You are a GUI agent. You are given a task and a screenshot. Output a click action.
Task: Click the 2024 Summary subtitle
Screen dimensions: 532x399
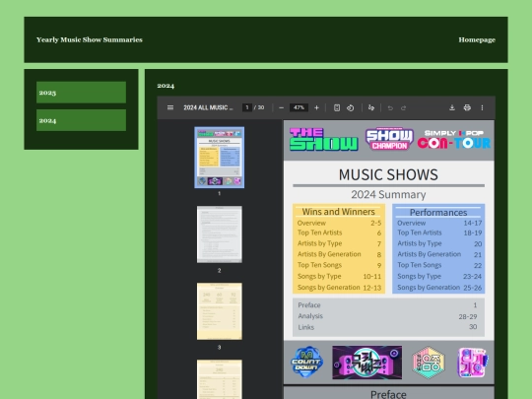[388, 194]
